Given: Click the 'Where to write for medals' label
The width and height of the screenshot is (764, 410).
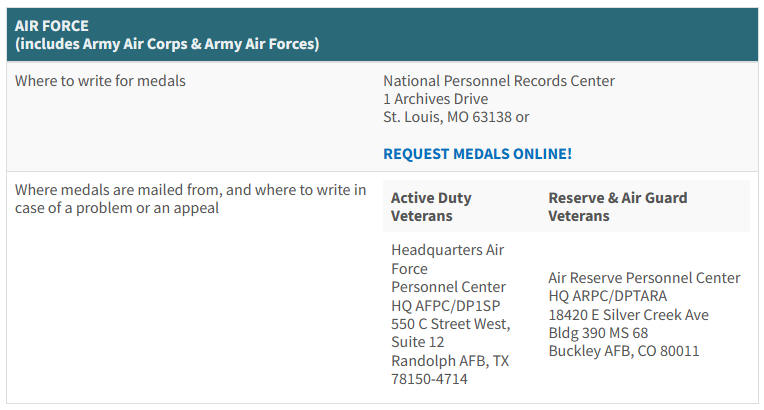Looking at the screenshot, I should coord(100,81).
